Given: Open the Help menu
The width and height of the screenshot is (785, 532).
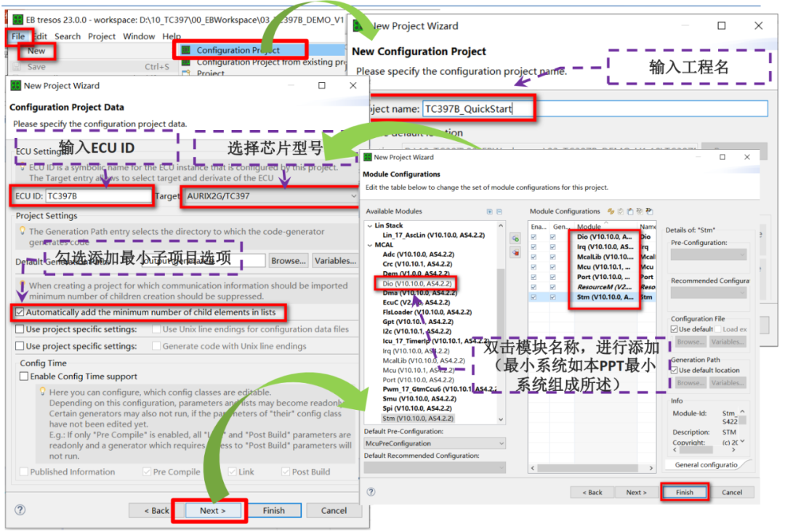Looking at the screenshot, I should click(x=172, y=36).
